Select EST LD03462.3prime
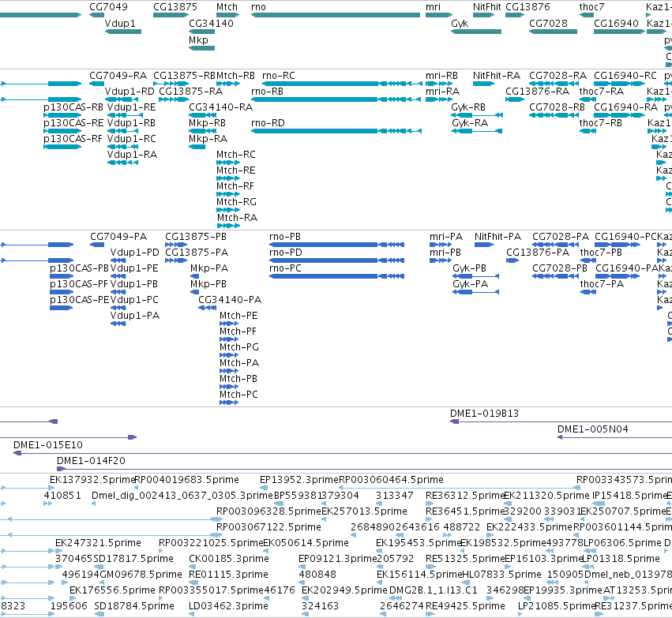Screen dimensions: 672x618 228,606
